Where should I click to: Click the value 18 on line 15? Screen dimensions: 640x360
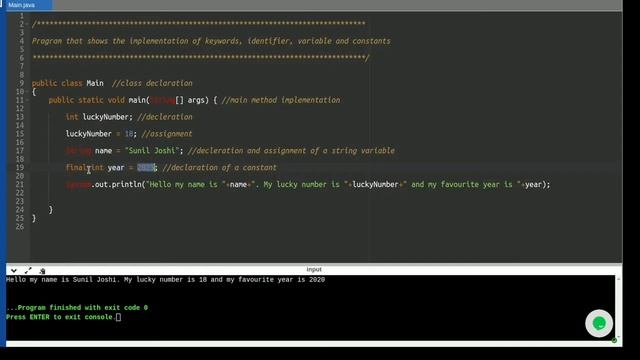tap(129, 134)
